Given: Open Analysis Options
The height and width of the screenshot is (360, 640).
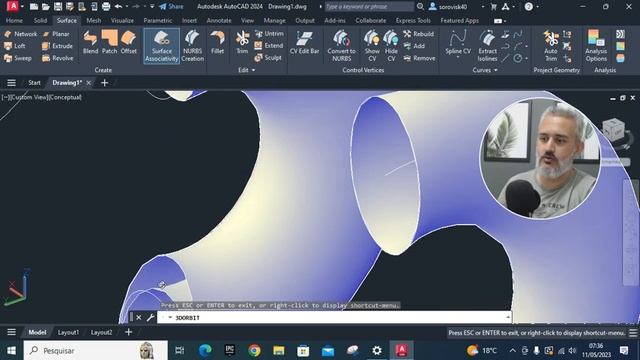Looking at the screenshot, I should pos(596,46).
